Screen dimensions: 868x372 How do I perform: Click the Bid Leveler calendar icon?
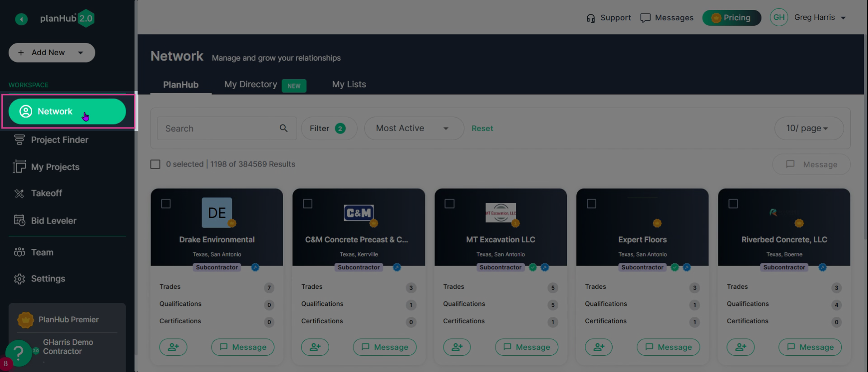pyautogui.click(x=19, y=220)
